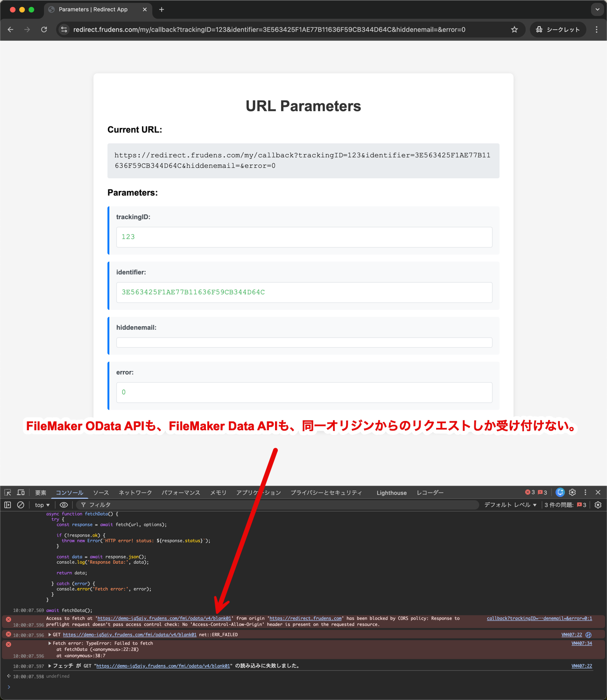Switch to the コンソール DevTools tab
The image size is (607, 700).
click(x=70, y=493)
